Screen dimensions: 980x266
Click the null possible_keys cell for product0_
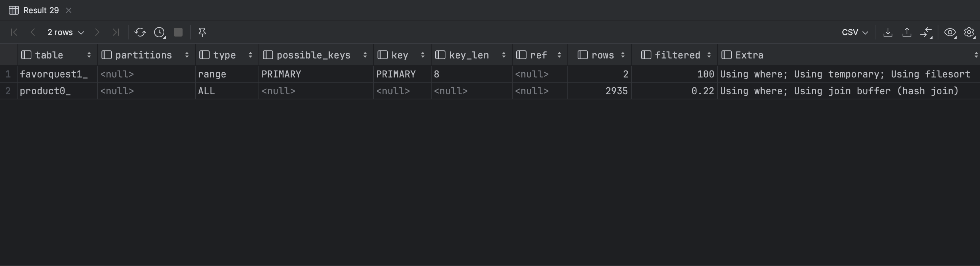click(x=316, y=91)
